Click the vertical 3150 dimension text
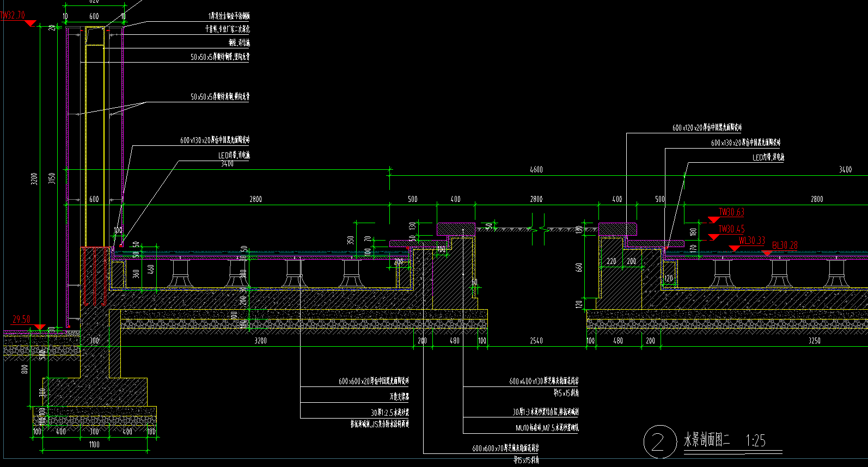This screenshot has width=868, height=467. 52,178
